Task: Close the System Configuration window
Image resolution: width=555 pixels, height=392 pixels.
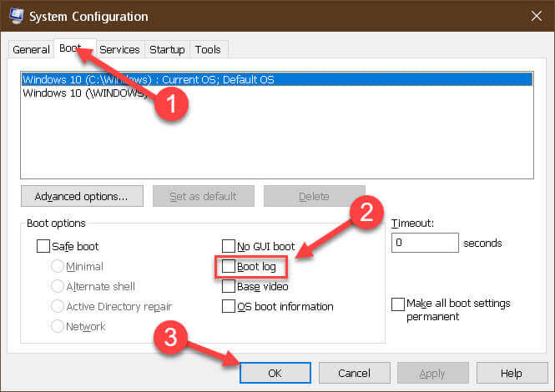Action: click(x=537, y=16)
